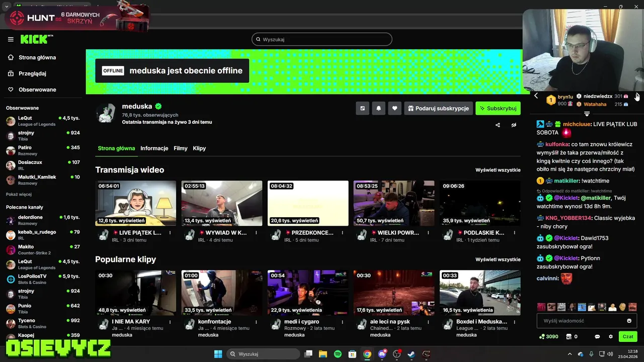
Task: Click the chat bubble identity icon
Action: (x=597, y=336)
